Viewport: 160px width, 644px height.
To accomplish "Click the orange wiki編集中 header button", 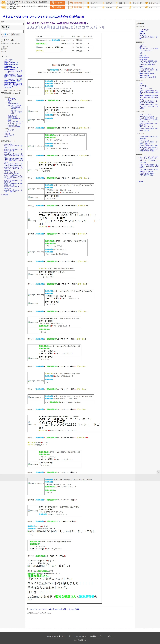I will pos(57,3).
